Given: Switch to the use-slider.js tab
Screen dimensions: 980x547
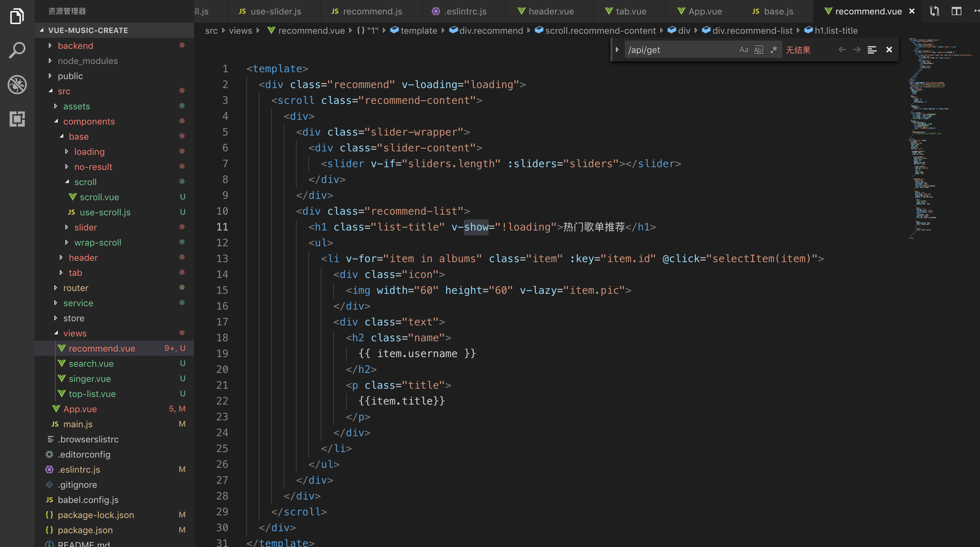Looking at the screenshot, I should (x=275, y=11).
